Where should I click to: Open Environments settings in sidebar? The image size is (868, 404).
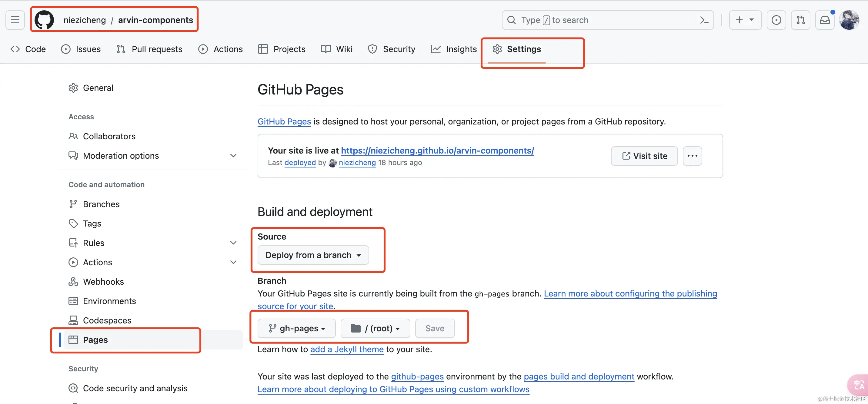(x=153, y=301)
